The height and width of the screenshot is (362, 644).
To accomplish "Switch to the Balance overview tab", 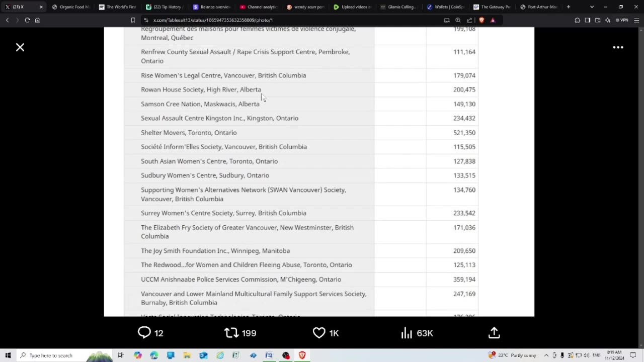I will point(211,7).
